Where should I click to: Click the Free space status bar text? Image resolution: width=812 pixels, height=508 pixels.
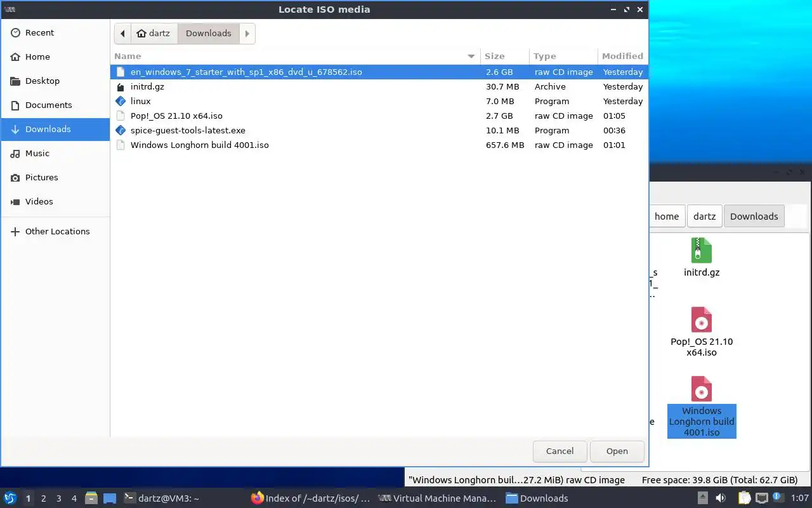pyautogui.click(x=719, y=480)
